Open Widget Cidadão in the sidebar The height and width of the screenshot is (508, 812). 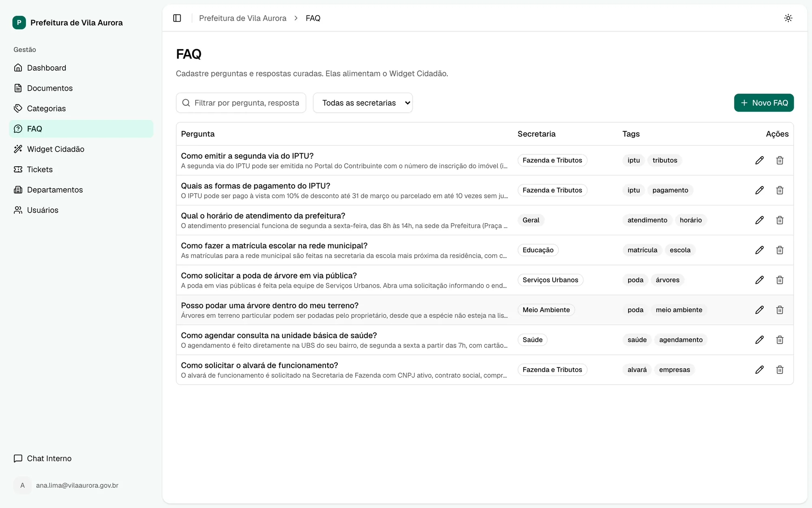(81, 149)
